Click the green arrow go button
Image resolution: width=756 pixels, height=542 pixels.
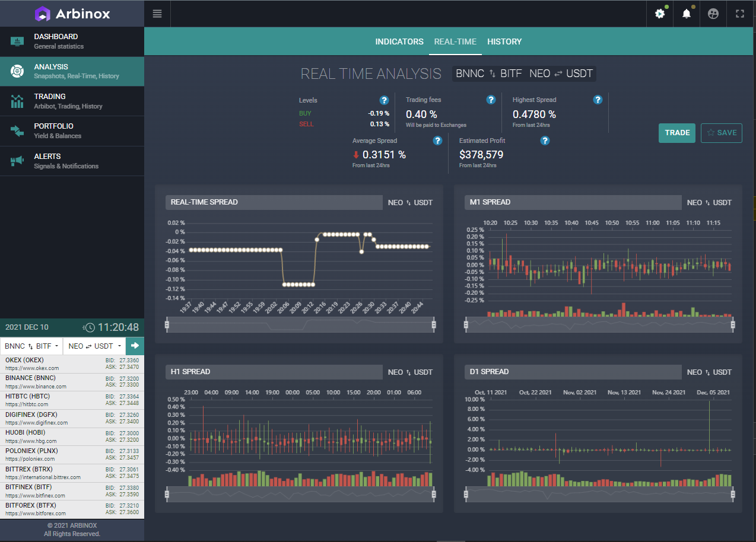coord(135,346)
